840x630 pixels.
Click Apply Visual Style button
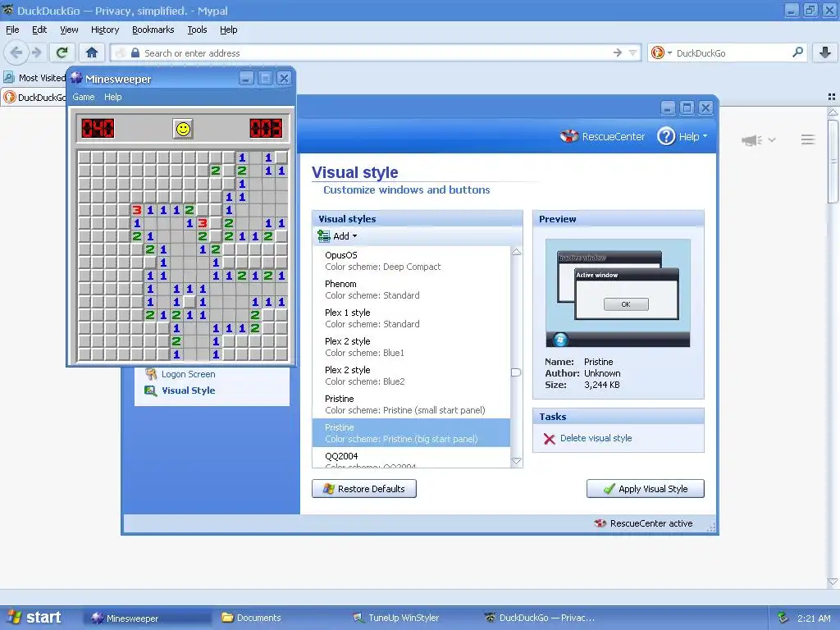(646, 489)
